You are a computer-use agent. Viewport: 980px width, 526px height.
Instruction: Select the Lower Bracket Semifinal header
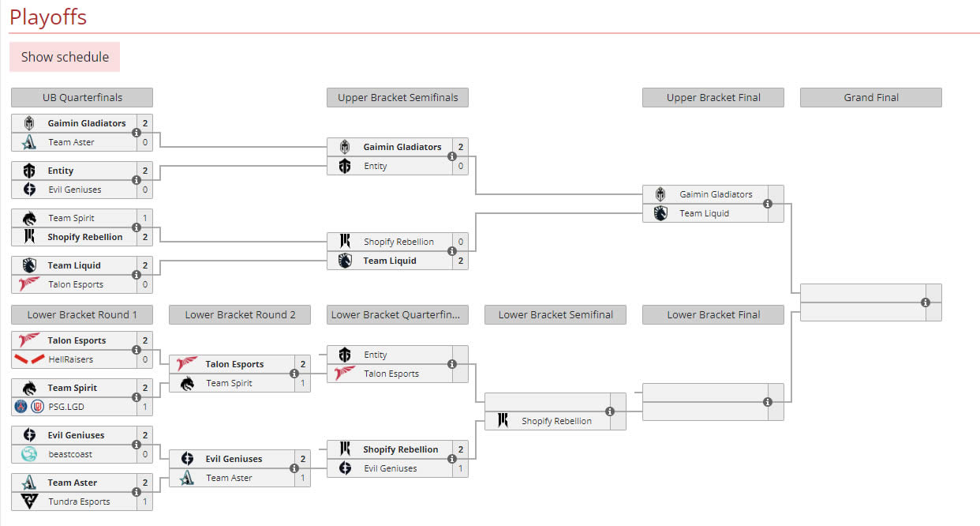coord(555,314)
